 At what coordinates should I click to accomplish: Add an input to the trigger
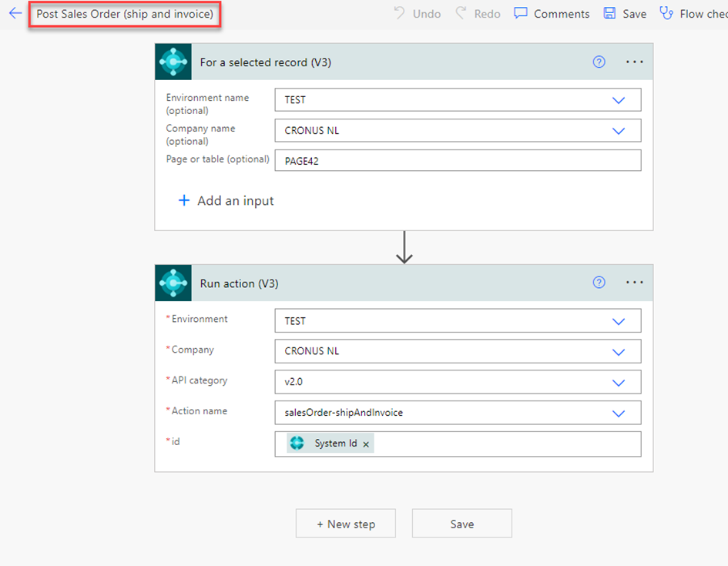(226, 200)
